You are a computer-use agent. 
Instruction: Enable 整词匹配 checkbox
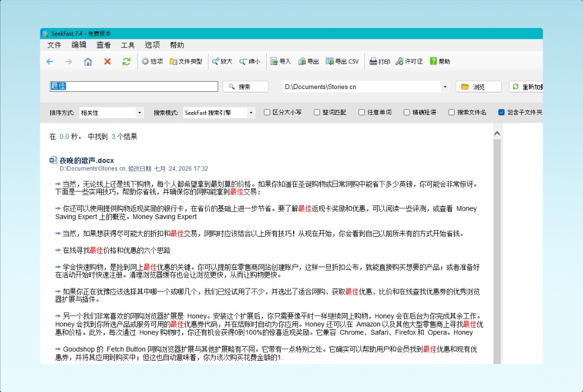pos(317,112)
